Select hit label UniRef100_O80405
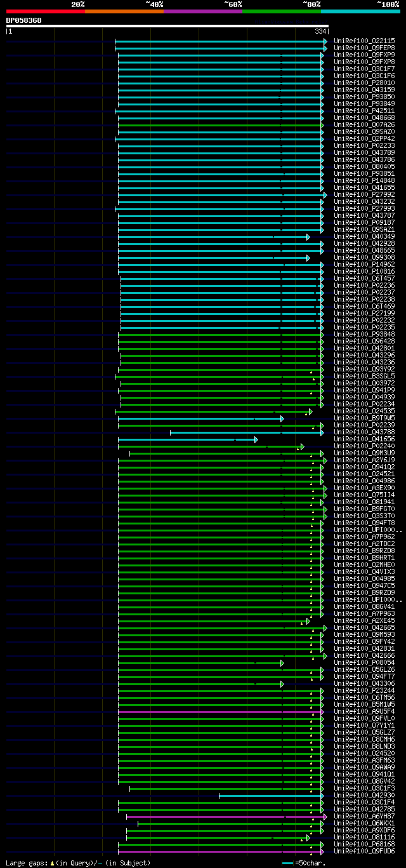Viewport: 406px width, 868px height. (x=364, y=166)
